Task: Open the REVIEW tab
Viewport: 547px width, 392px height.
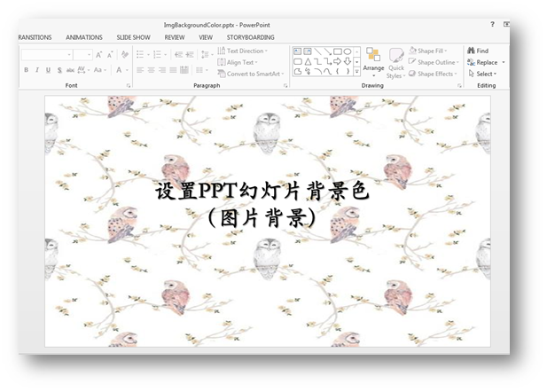Action: point(175,37)
